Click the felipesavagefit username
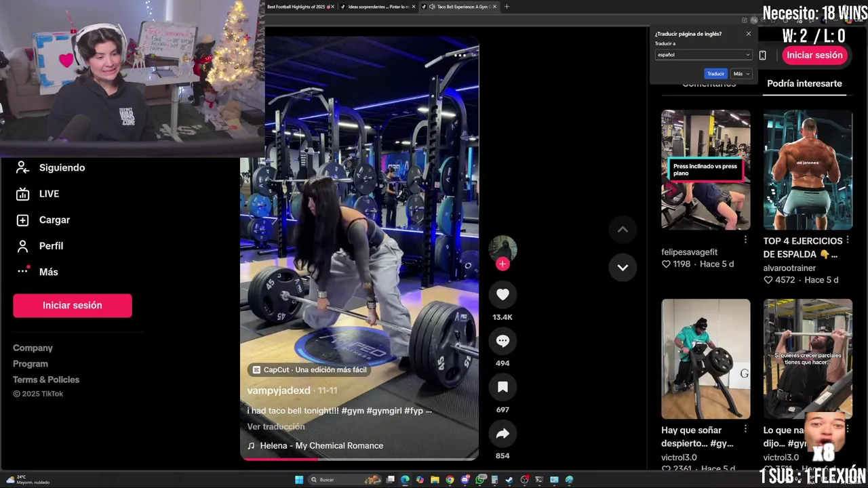 [689, 252]
